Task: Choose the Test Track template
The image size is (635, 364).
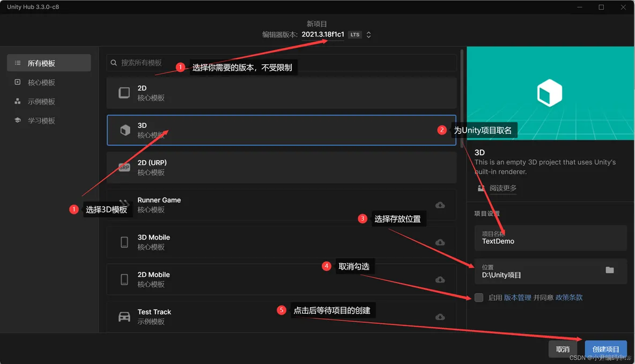Action: click(x=282, y=316)
